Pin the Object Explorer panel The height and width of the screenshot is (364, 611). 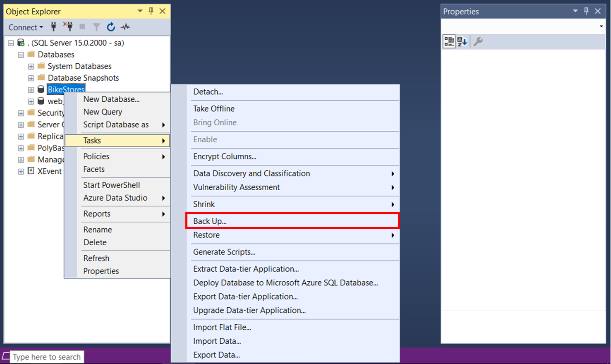tap(151, 11)
